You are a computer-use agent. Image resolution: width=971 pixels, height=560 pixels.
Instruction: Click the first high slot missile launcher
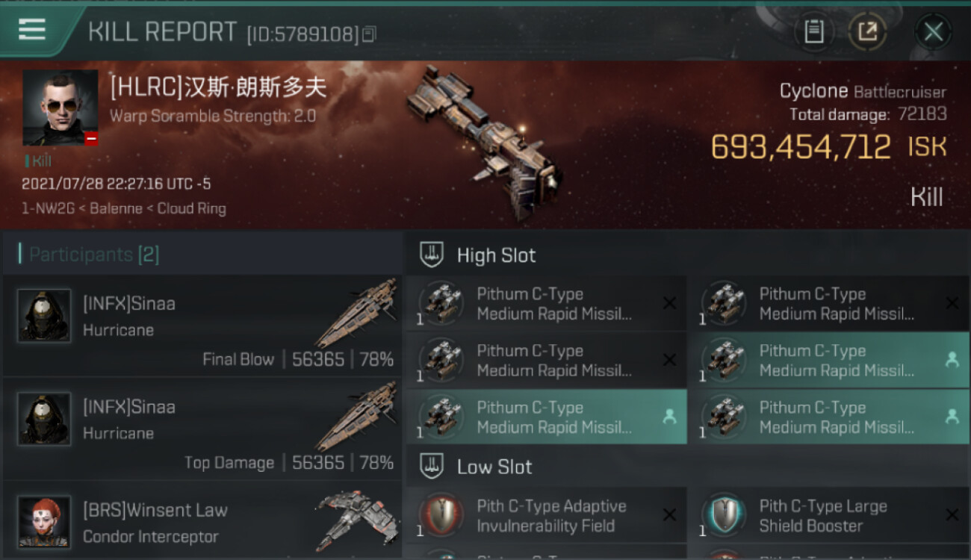pyautogui.click(x=546, y=304)
